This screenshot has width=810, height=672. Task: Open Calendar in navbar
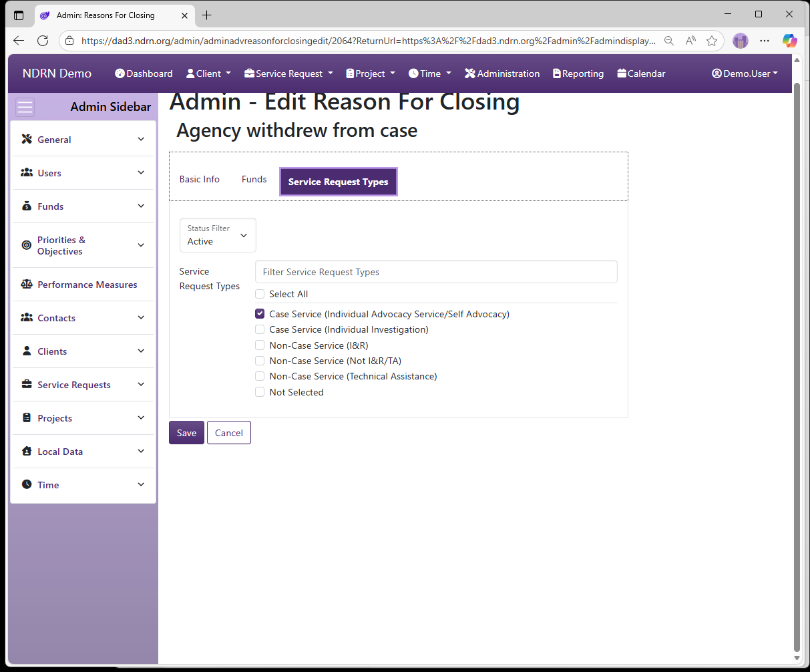(x=641, y=73)
